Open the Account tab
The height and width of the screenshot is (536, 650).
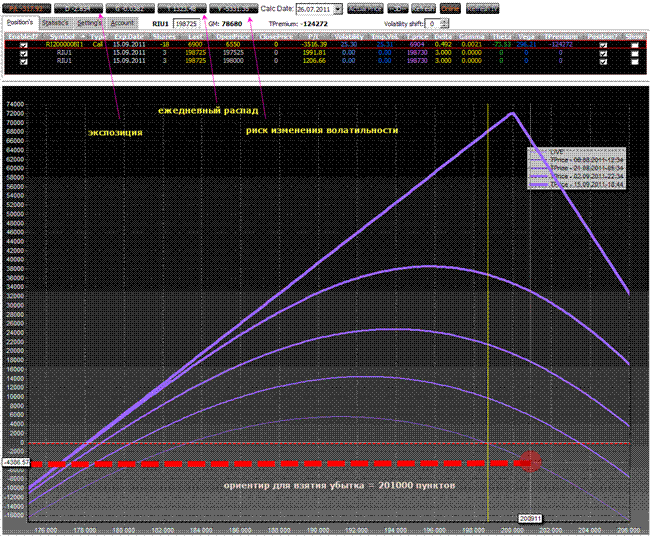(122, 23)
